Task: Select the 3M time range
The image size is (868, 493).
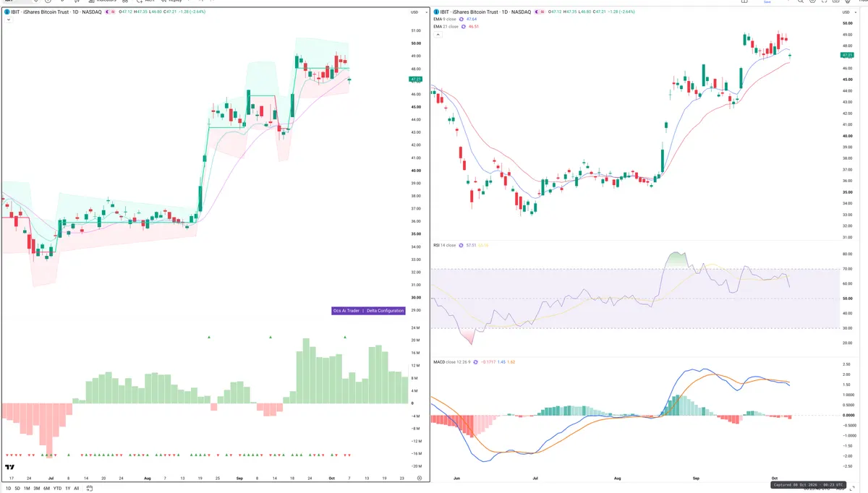Action: [36, 488]
